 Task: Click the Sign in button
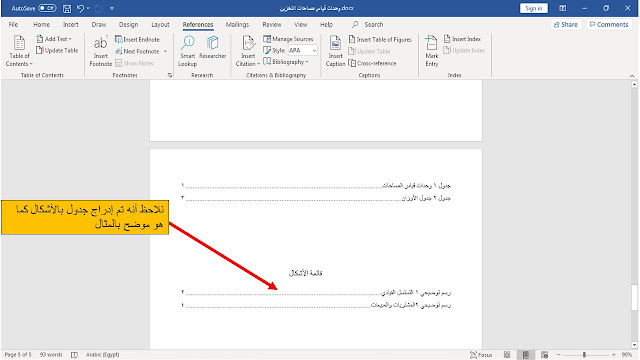click(533, 8)
